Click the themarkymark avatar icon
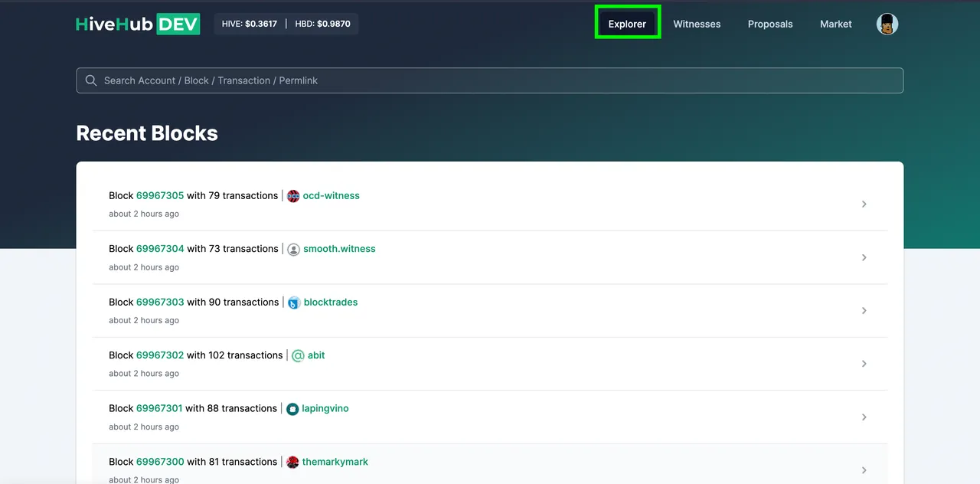Image resolution: width=980 pixels, height=484 pixels. (292, 462)
